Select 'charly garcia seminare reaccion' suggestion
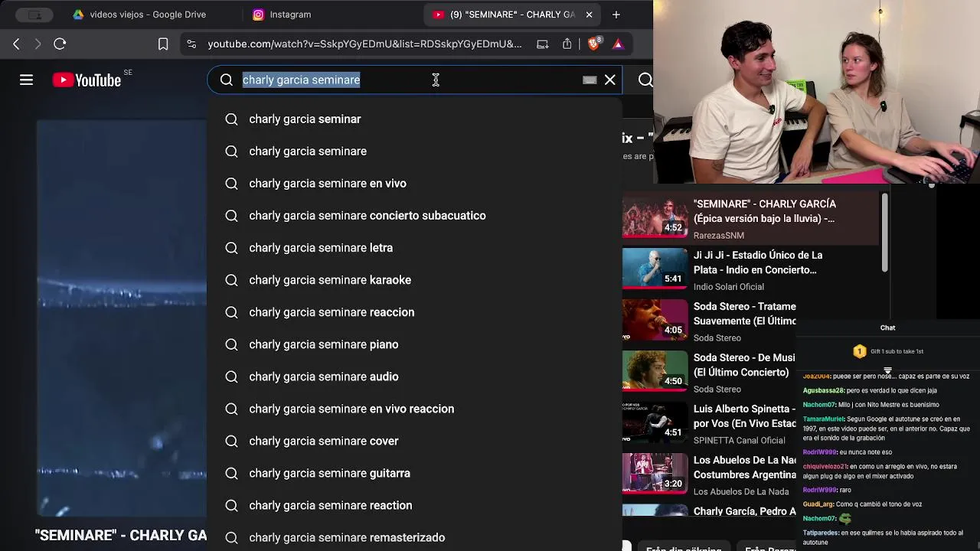The height and width of the screenshot is (551, 980). tap(414, 312)
